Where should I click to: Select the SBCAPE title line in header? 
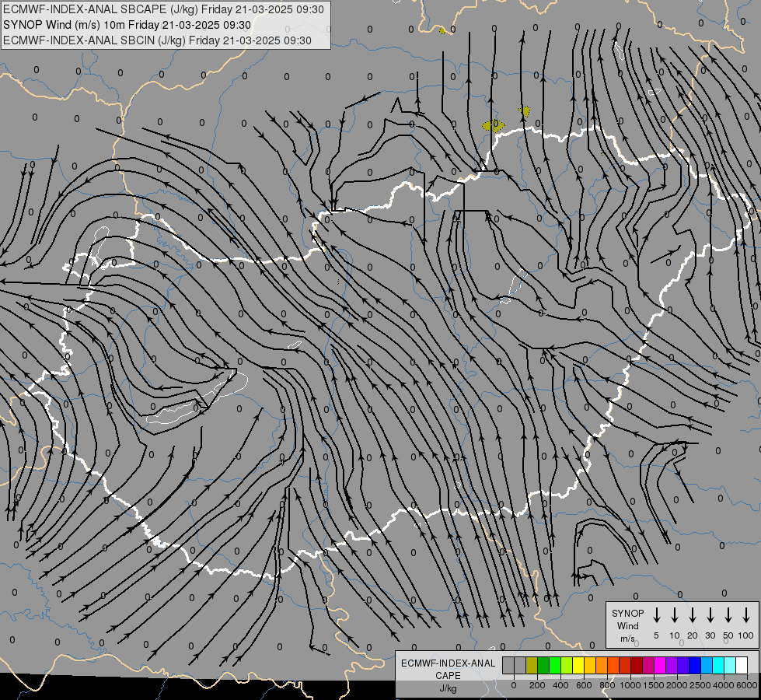(163, 9)
